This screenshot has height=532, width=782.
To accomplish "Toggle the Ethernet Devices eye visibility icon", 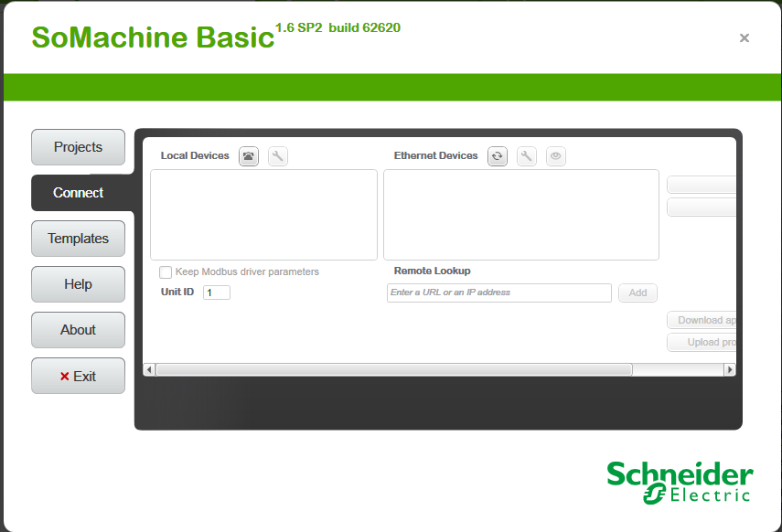I will [555, 155].
